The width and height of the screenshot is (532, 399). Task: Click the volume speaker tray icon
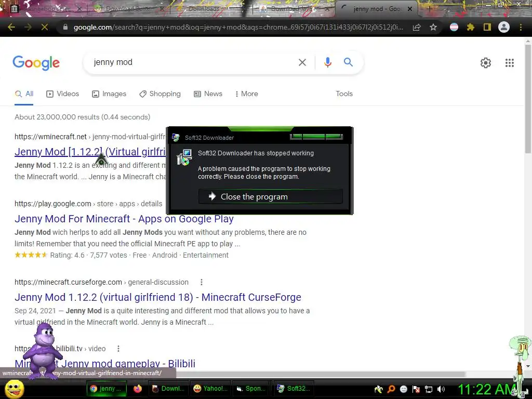click(441, 390)
